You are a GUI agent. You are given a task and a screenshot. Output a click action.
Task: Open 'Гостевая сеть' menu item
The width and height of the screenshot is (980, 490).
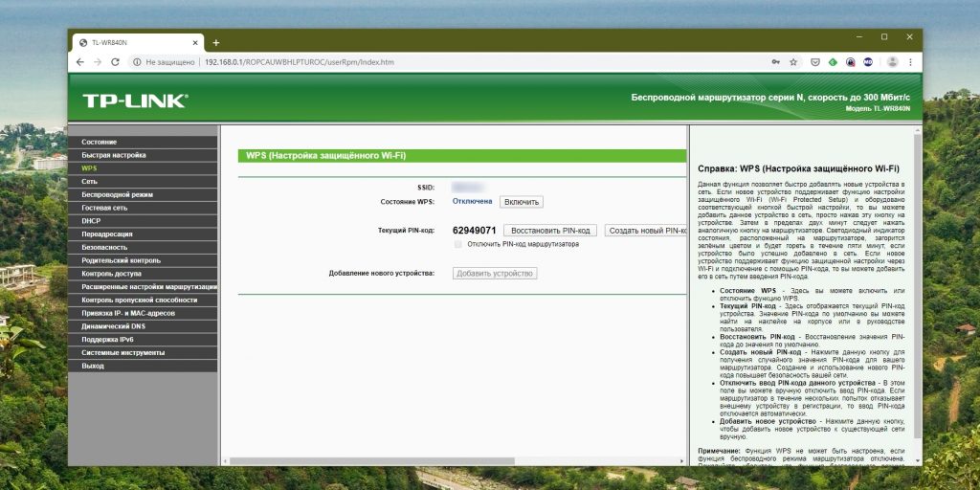pos(104,208)
